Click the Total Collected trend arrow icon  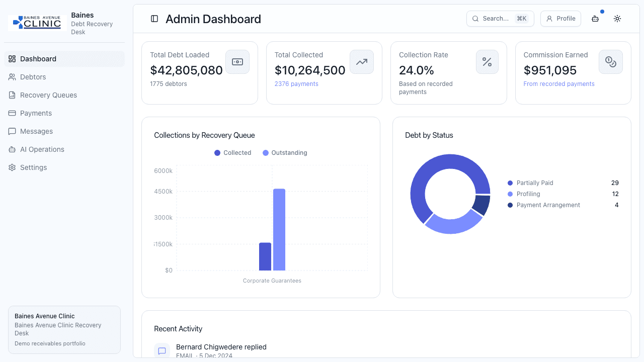pyautogui.click(x=362, y=62)
